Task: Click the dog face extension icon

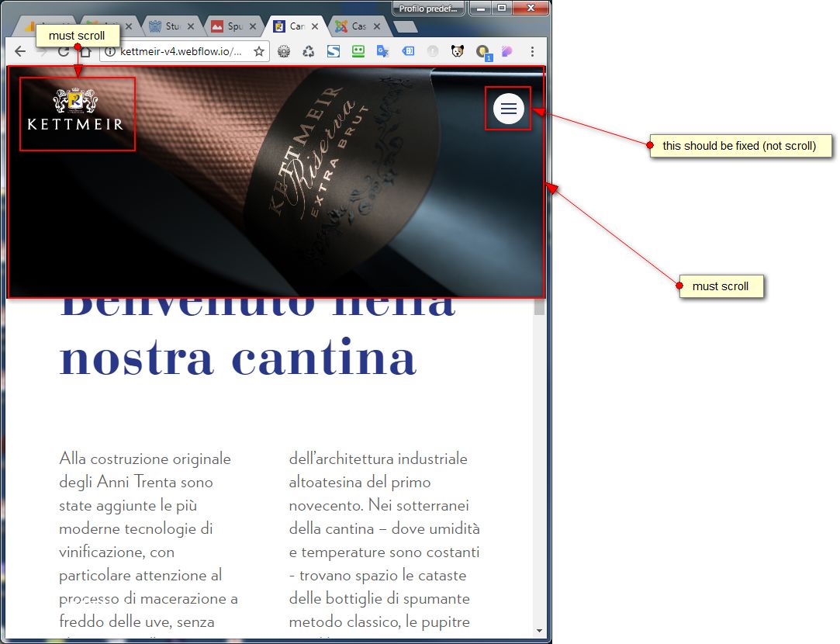Action: (x=457, y=51)
